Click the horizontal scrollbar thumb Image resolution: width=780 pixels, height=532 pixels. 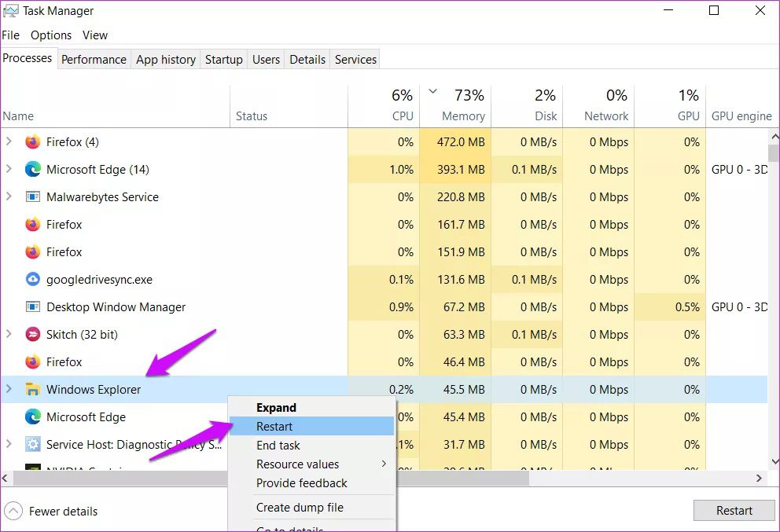click(271, 479)
